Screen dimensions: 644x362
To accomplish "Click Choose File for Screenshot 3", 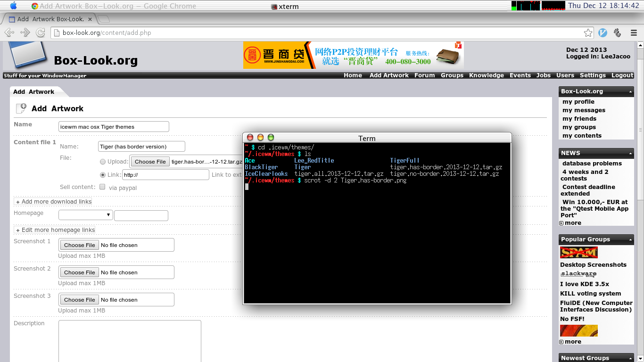I will pyautogui.click(x=80, y=300).
